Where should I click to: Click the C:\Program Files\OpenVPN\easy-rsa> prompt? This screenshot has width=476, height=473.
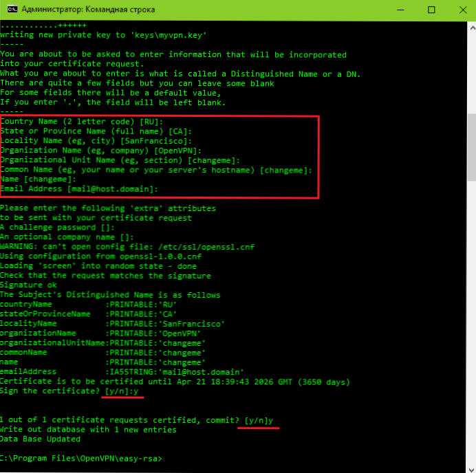81,458
